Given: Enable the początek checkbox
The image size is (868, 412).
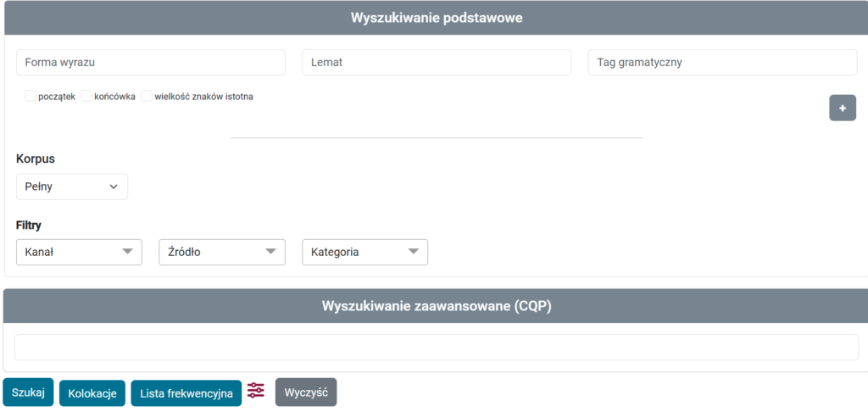Looking at the screenshot, I should (x=31, y=97).
